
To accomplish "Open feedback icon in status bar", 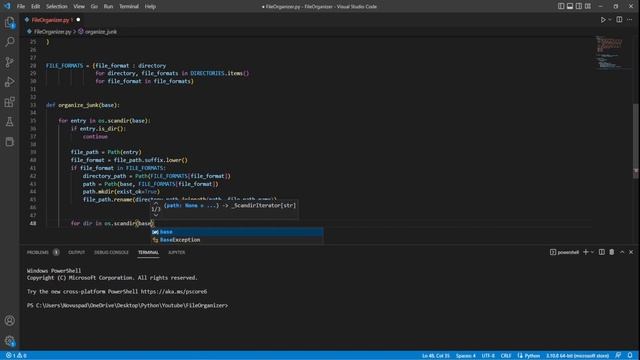I will click(x=618, y=356).
